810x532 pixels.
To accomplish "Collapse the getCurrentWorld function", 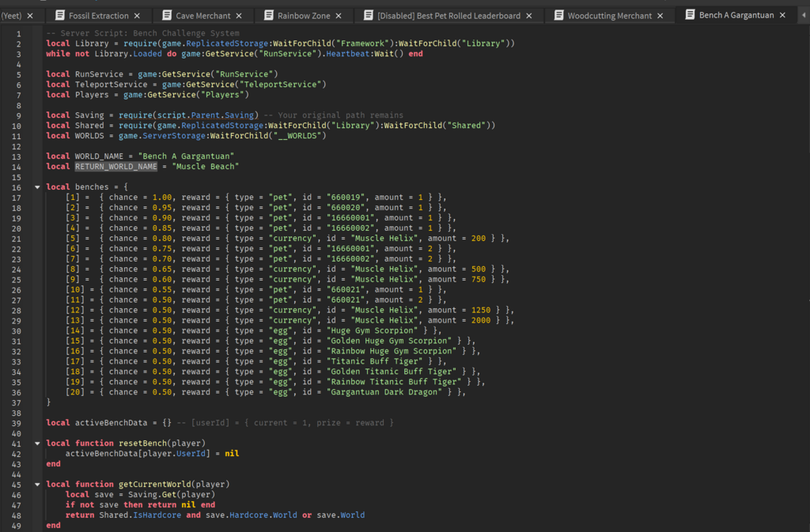I will pyautogui.click(x=37, y=484).
